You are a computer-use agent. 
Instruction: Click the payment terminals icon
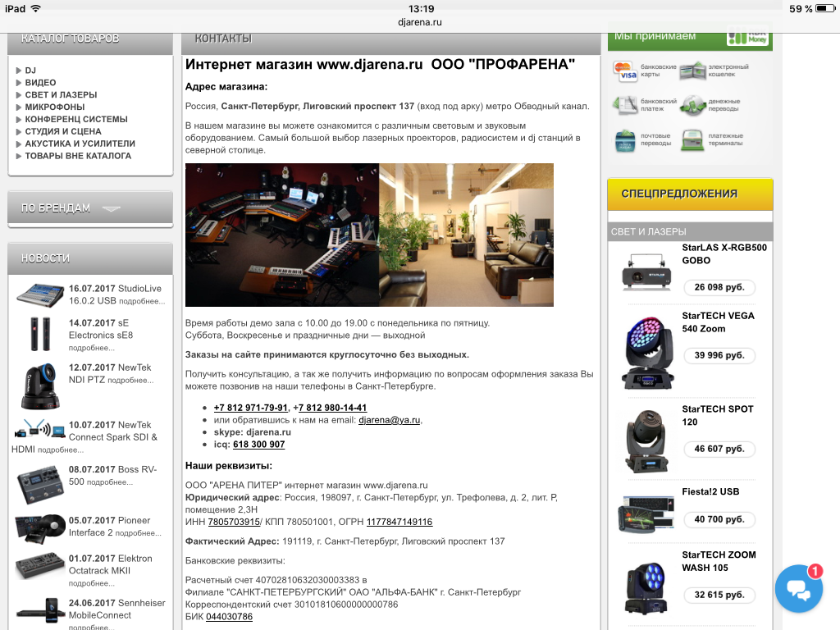coord(693,141)
